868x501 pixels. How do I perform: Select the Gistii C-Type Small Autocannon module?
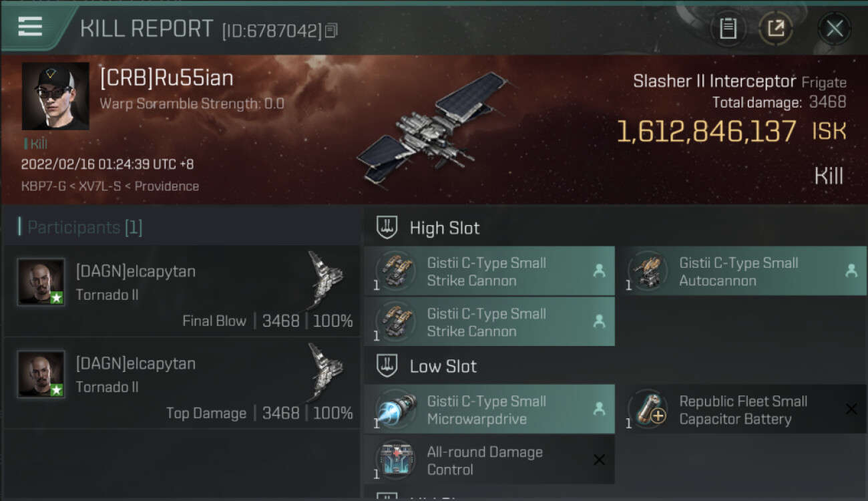click(x=742, y=271)
